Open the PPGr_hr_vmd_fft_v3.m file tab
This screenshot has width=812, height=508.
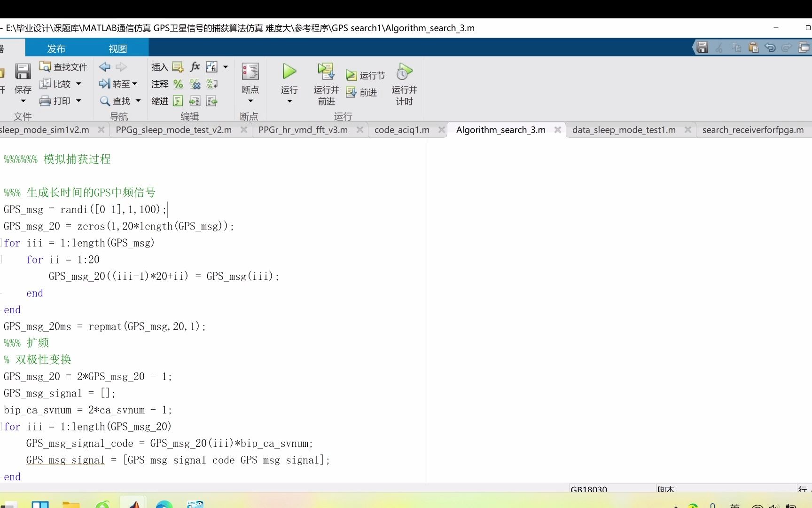pos(303,130)
